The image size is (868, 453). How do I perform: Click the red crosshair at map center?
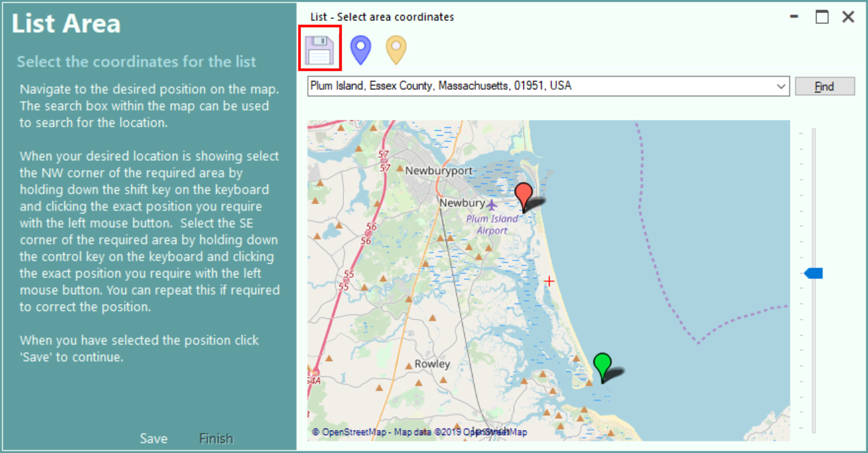pos(549,281)
